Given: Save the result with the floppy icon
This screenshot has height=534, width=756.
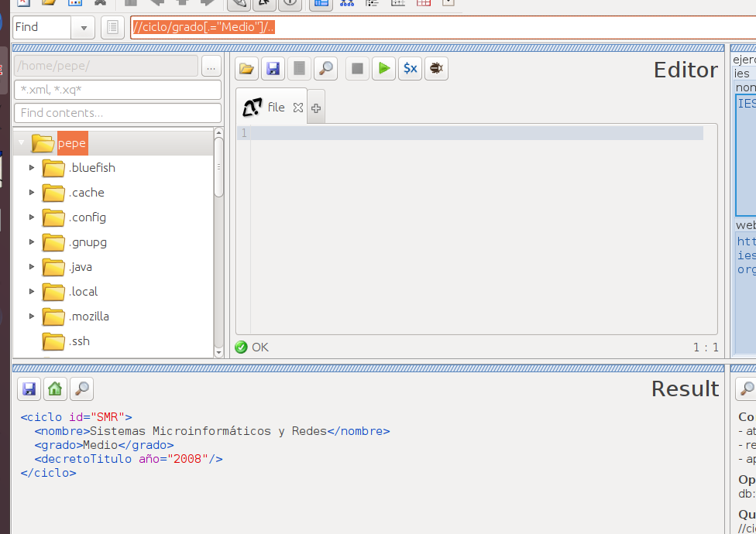Looking at the screenshot, I should coord(29,389).
